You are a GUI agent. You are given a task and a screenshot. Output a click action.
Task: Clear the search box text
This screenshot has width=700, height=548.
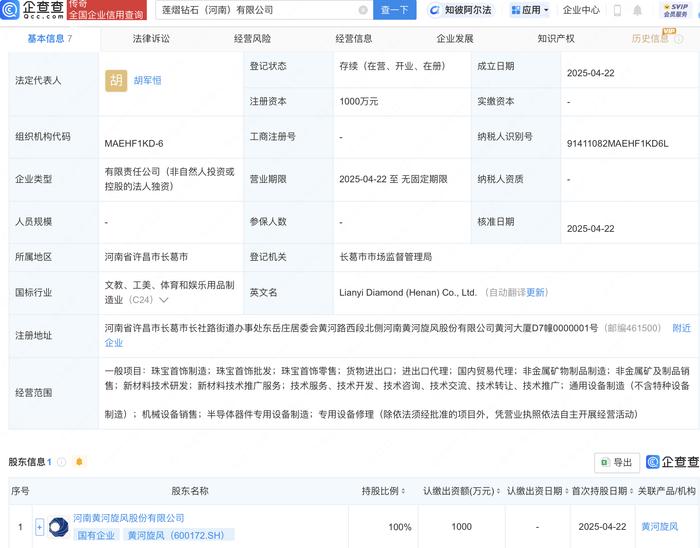363,10
